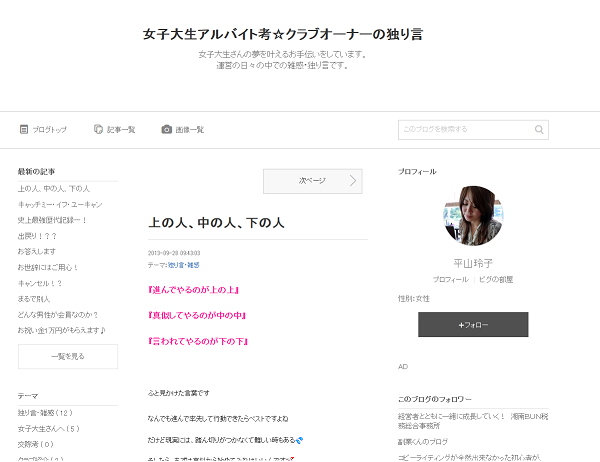The width and height of the screenshot is (600, 462).
Task: Click the 記事一覧 list icon
Action: (98, 129)
